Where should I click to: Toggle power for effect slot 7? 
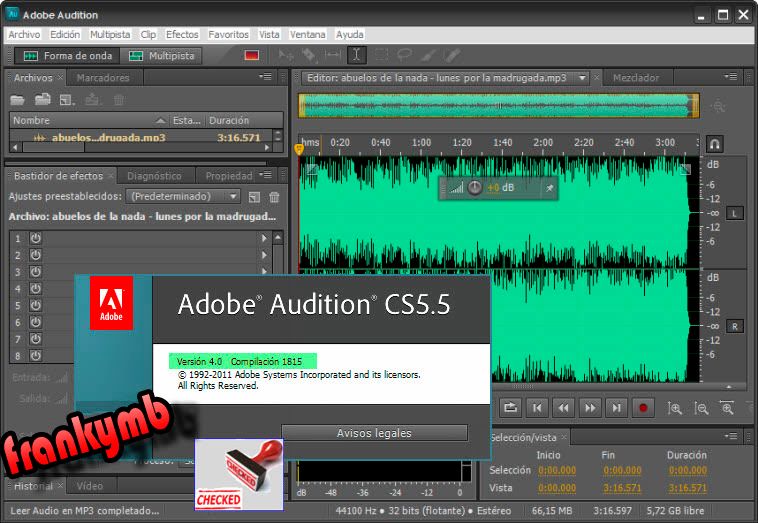pyautogui.click(x=35, y=339)
